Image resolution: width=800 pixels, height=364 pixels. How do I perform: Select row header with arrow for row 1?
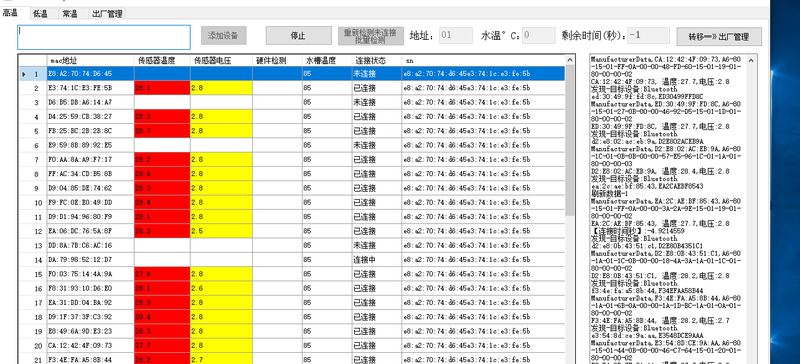[x=33, y=74]
